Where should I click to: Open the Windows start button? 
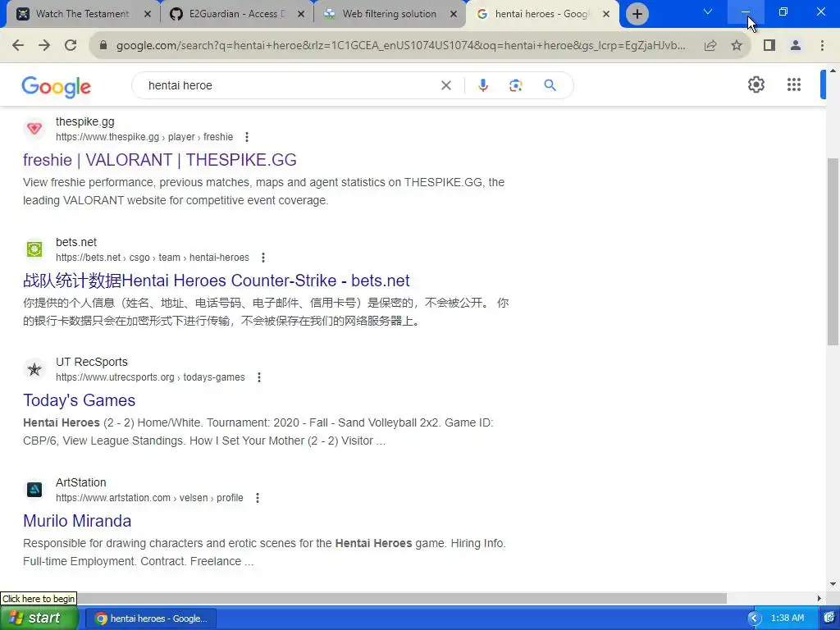(x=39, y=619)
